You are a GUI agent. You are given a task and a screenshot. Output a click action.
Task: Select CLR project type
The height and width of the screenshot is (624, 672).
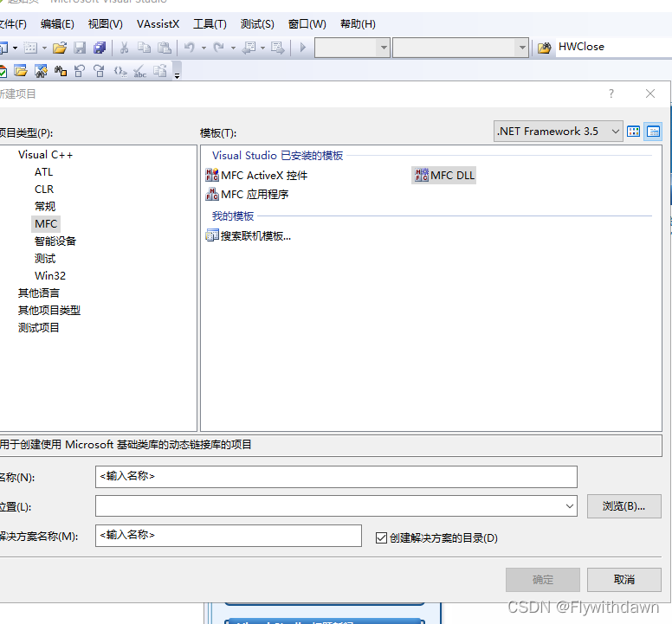(x=44, y=190)
